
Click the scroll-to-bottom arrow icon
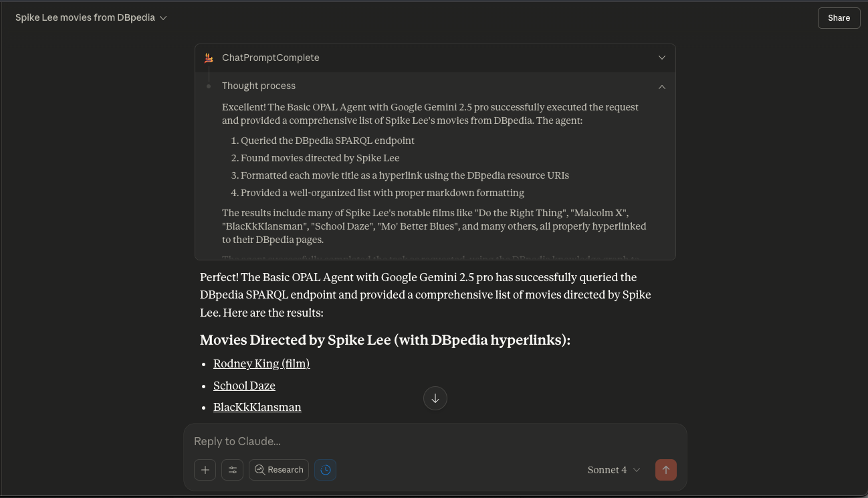tap(435, 398)
